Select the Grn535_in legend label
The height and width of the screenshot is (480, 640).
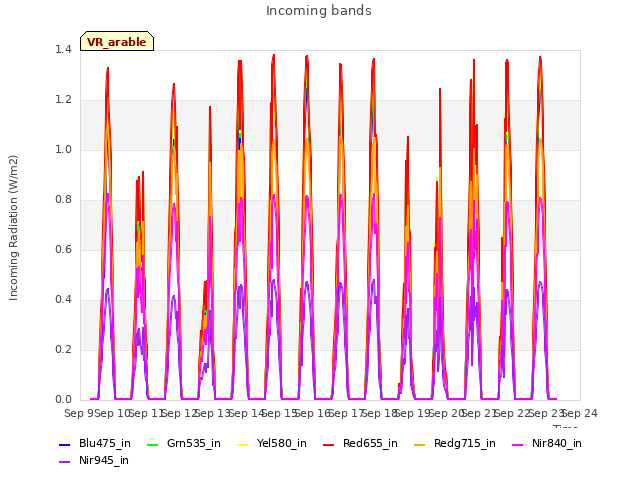pos(194,443)
